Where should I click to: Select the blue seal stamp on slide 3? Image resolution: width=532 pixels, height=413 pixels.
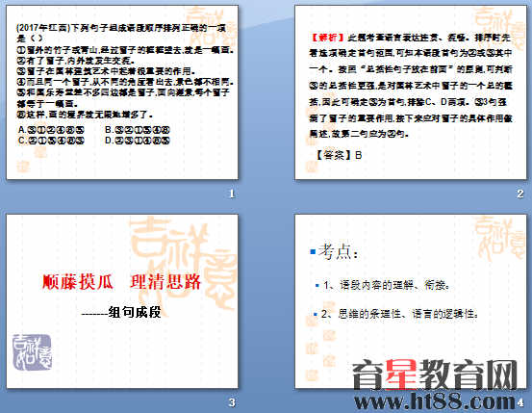click(33, 351)
